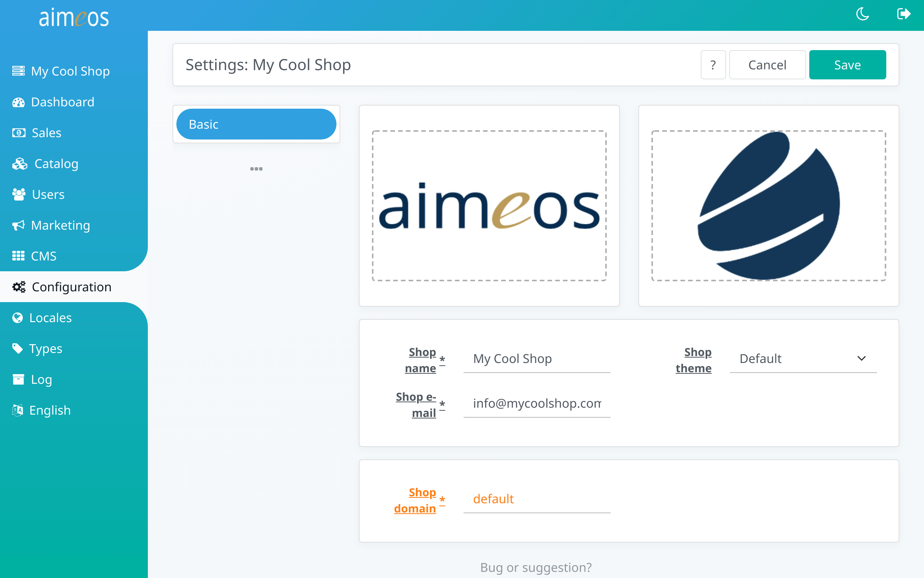Click the Locales globe icon
This screenshot has height=578, width=924.
click(18, 318)
